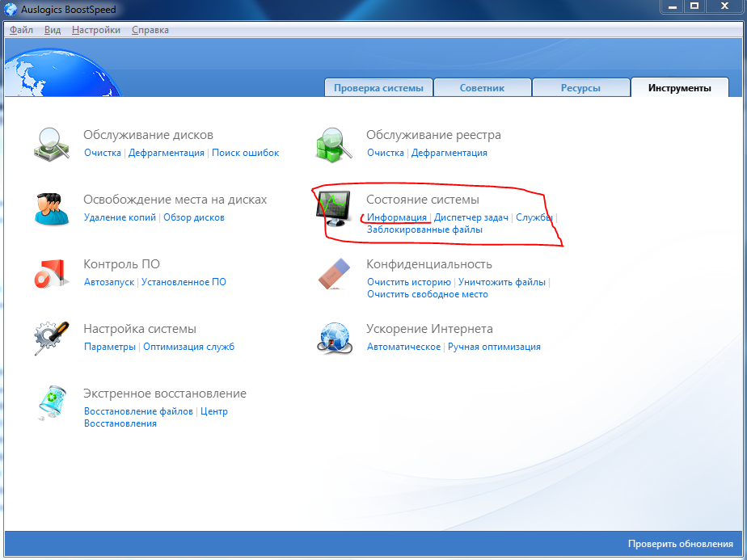Viewport: 747px width, 560px height.
Task: Open the Вид menu
Action: [53, 30]
